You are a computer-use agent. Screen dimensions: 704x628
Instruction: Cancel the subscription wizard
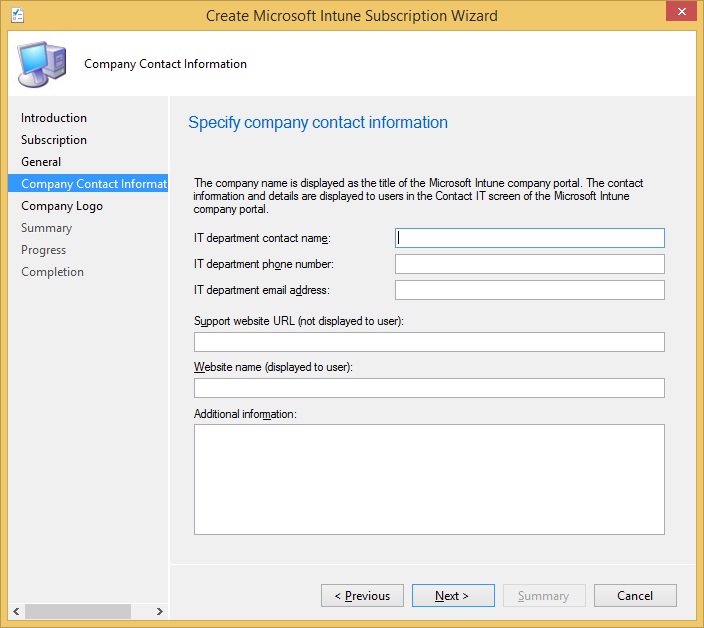[635, 596]
